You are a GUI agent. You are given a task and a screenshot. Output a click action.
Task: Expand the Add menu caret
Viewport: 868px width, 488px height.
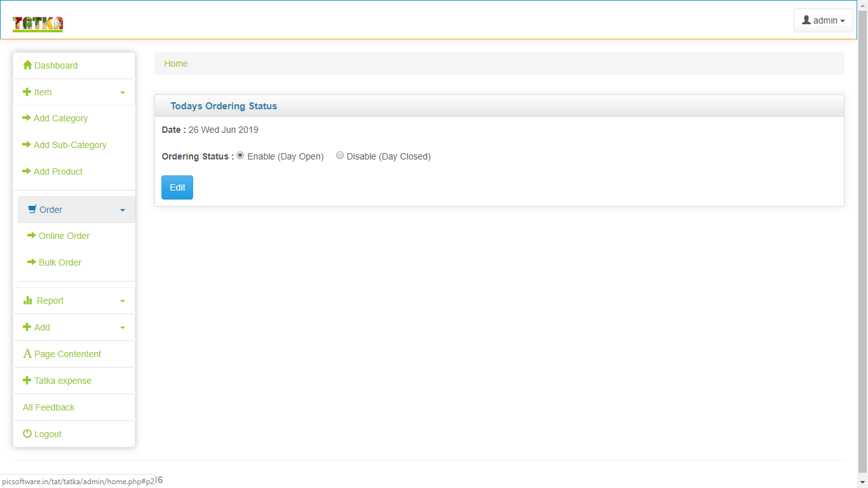(123, 328)
